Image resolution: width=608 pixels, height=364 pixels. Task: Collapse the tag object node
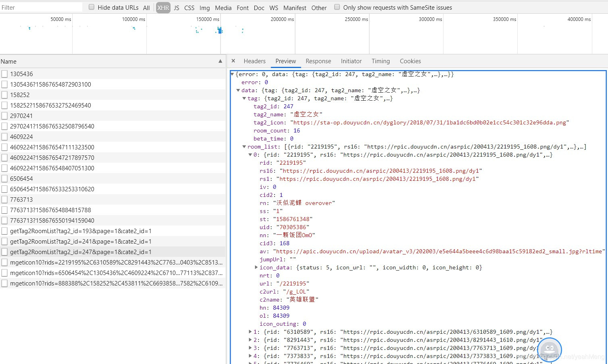[x=244, y=98]
